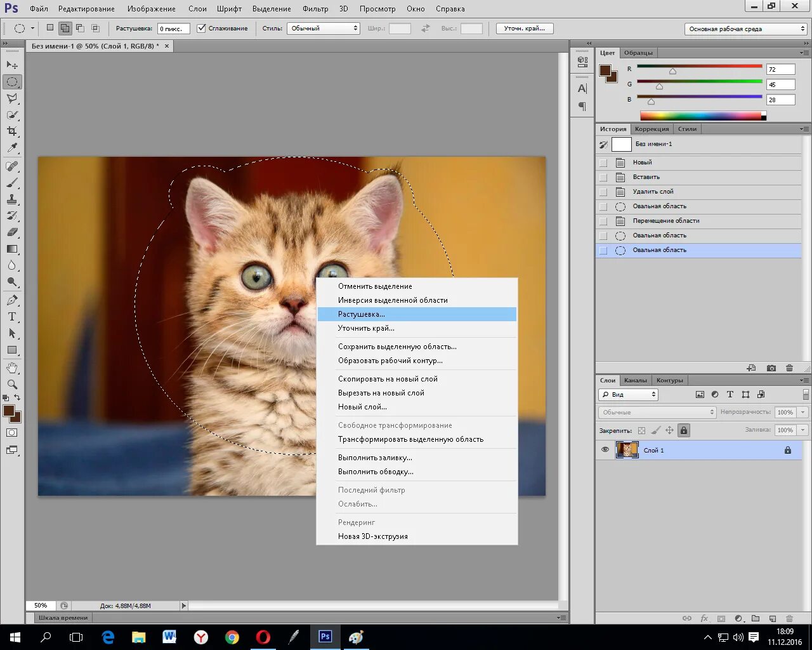Select the Hand tool
The image size is (812, 650).
click(x=12, y=368)
